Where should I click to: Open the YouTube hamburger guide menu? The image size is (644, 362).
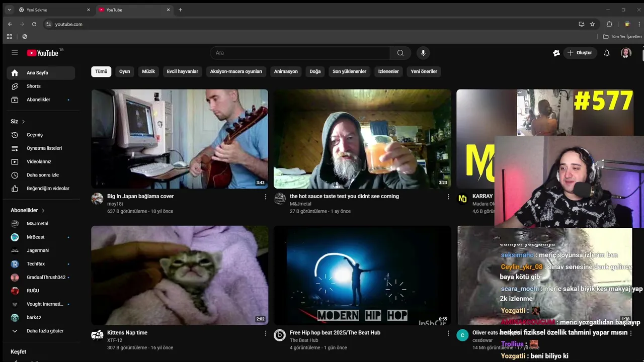point(15,53)
